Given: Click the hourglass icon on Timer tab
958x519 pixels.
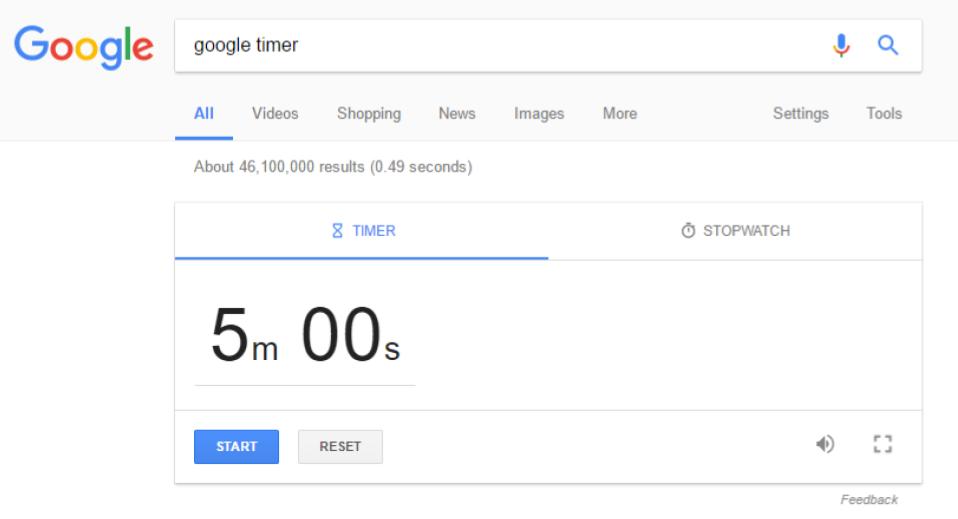Looking at the screenshot, I should pyautogui.click(x=337, y=231).
